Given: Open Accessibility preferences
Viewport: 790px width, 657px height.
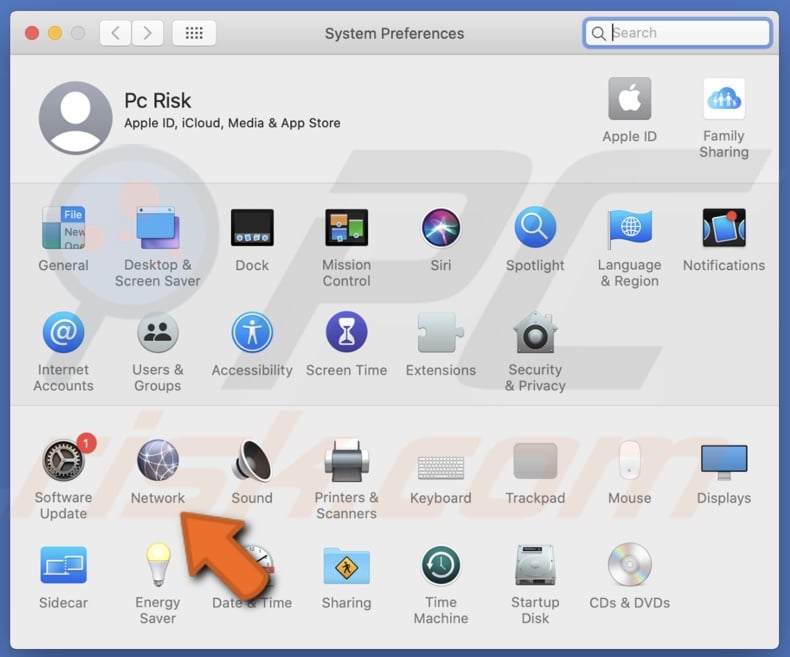Looking at the screenshot, I should click(252, 334).
